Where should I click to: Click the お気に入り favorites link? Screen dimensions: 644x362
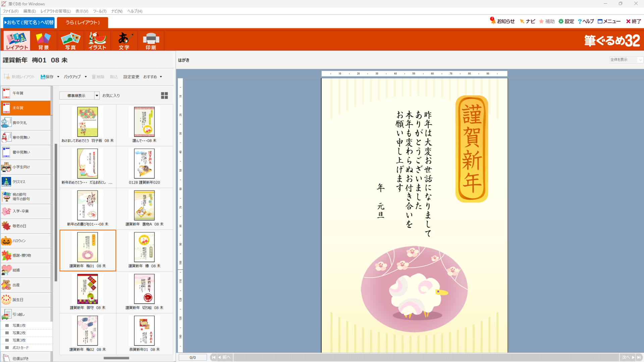111,96
